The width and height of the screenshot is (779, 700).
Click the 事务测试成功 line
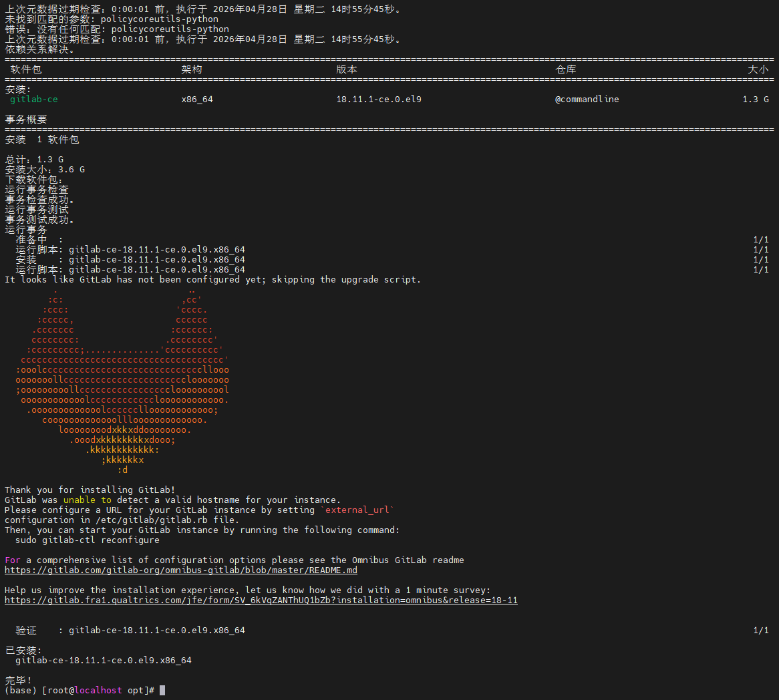point(39,220)
